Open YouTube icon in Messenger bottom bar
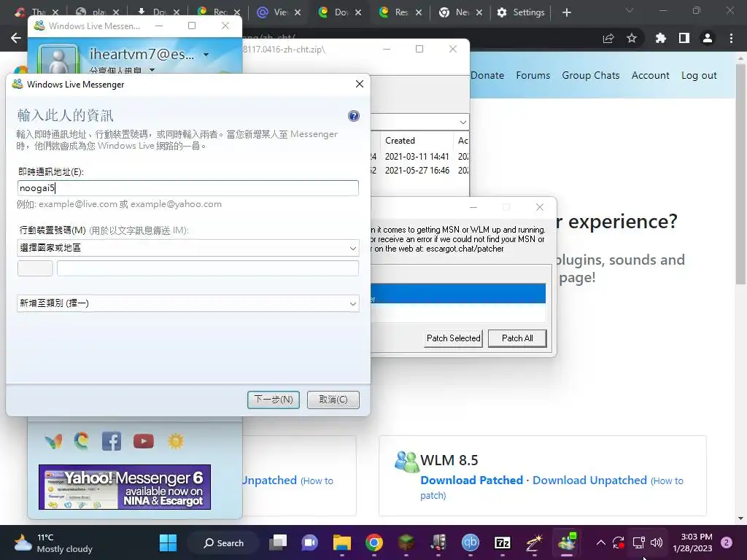Viewport: 747px width, 560px height. coord(144,441)
